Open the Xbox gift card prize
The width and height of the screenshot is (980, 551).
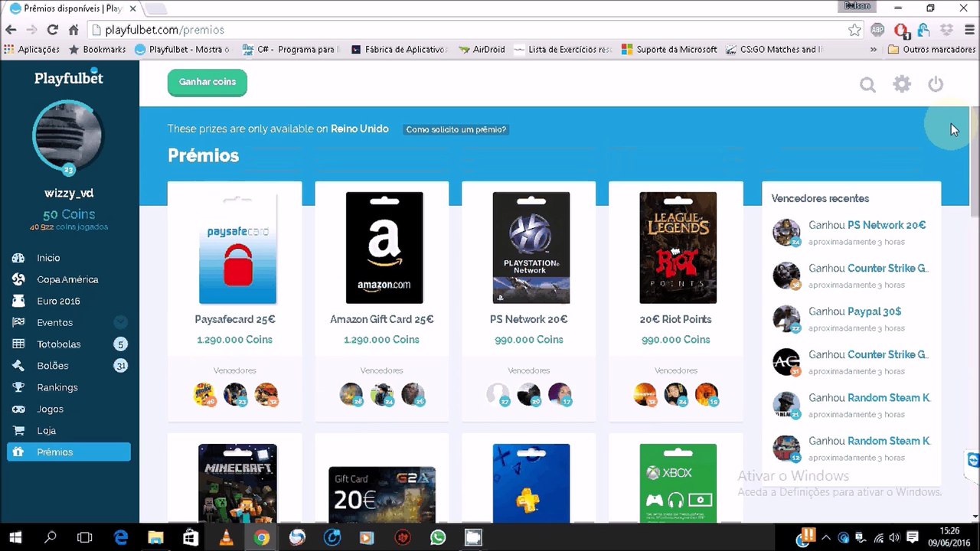click(x=678, y=484)
